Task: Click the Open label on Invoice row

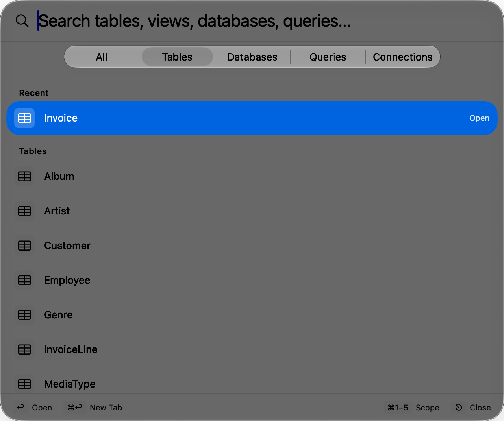Action: tap(479, 118)
